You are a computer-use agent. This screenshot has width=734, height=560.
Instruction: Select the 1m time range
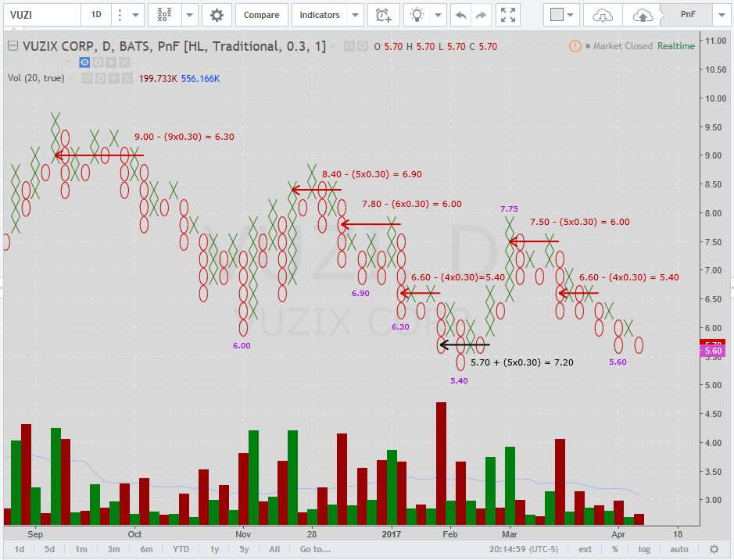point(81,549)
